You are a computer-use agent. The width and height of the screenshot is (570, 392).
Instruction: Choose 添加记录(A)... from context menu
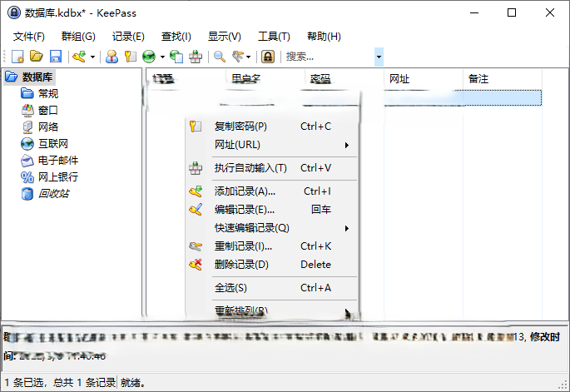tap(272, 191)
